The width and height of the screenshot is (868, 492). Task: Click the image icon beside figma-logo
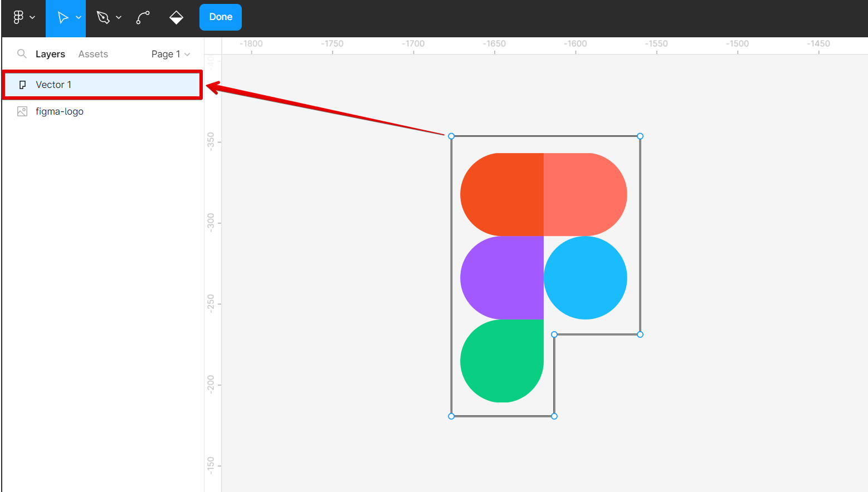22,111
